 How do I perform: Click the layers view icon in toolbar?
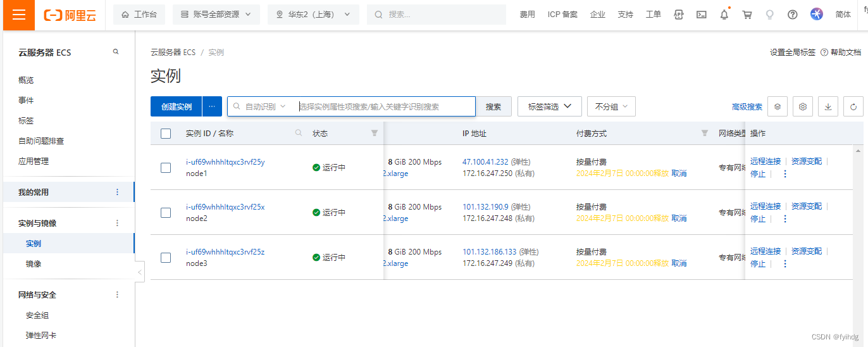point(777,107)
